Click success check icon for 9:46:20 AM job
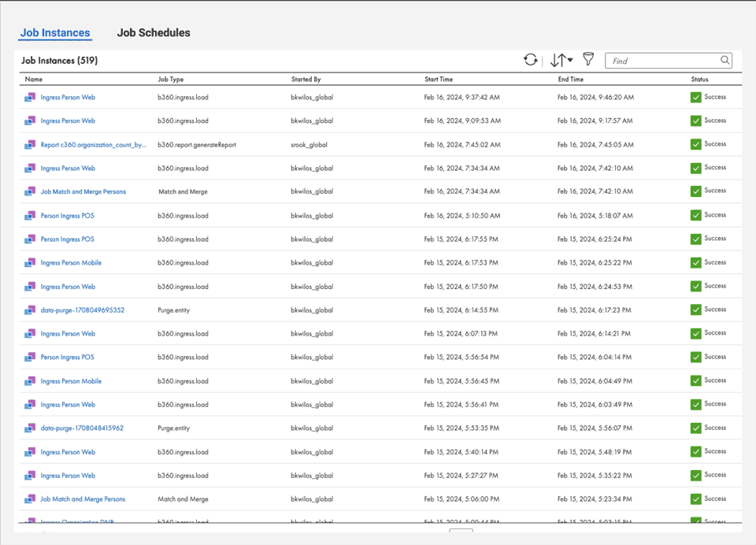756x545 pixels. point(695,97)
